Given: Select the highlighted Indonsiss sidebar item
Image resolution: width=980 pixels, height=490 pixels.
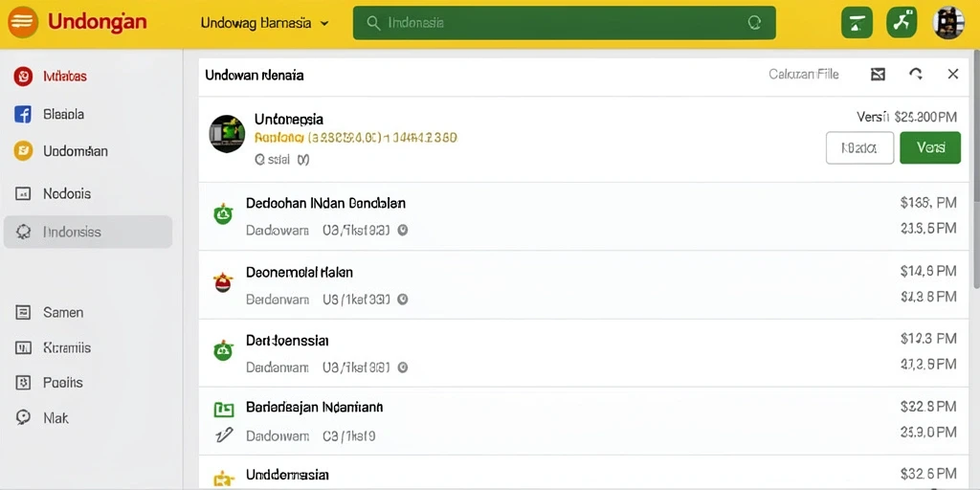Looking at the screenshot, I should [87, 232].
